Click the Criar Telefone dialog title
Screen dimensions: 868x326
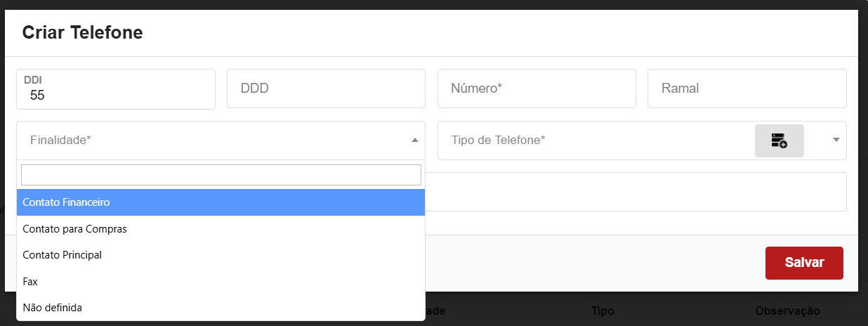pos(83,32)
